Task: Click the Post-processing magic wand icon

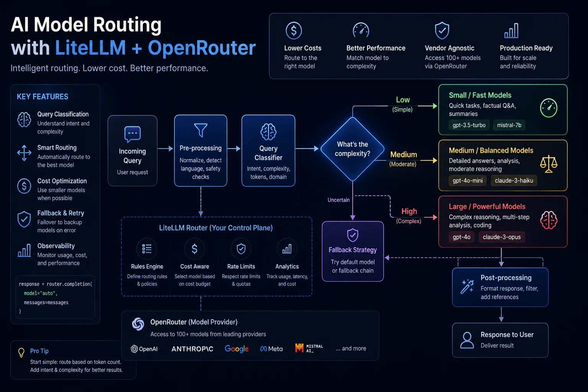Action: pos(467,286)
